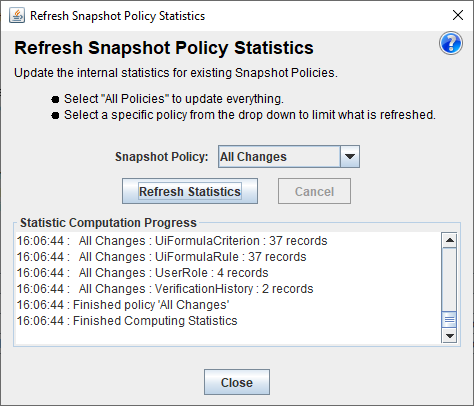The width and height of the screenshot is (474, 406).
Task: Click the grayed Cancel button
Action: coord(314,191)
